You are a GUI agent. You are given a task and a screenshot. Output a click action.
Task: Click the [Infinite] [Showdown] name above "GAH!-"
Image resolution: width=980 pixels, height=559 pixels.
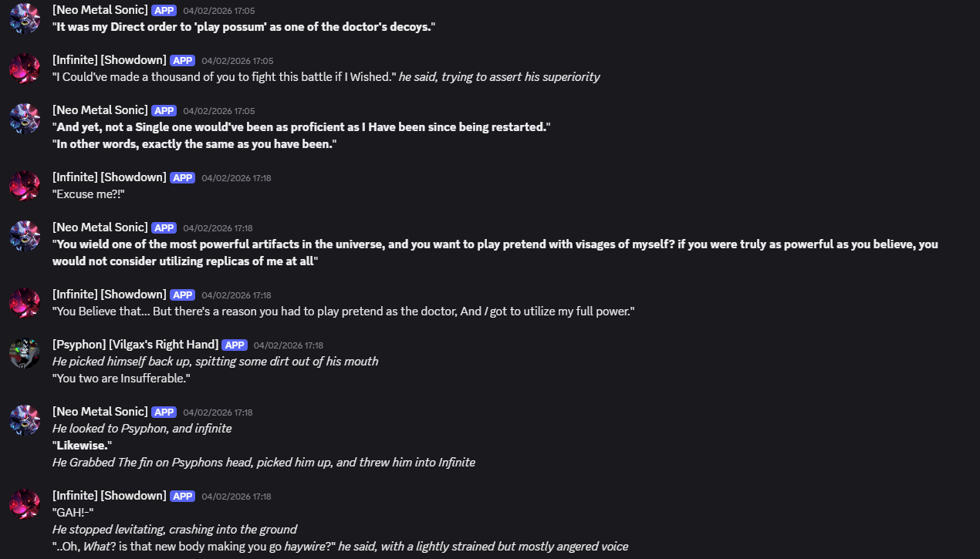pyautogui.click(x=109, y=496)
